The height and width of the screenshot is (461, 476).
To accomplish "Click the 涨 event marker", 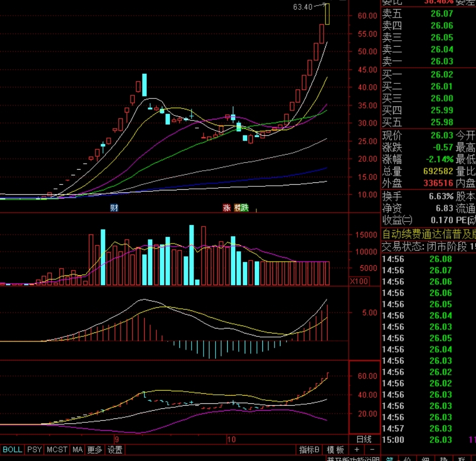I will (x=227, y=208).
